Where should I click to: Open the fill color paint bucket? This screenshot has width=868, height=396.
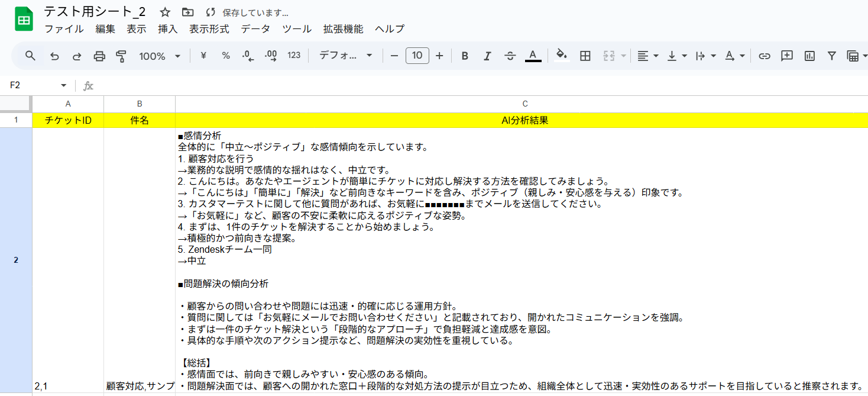(562, 56)
